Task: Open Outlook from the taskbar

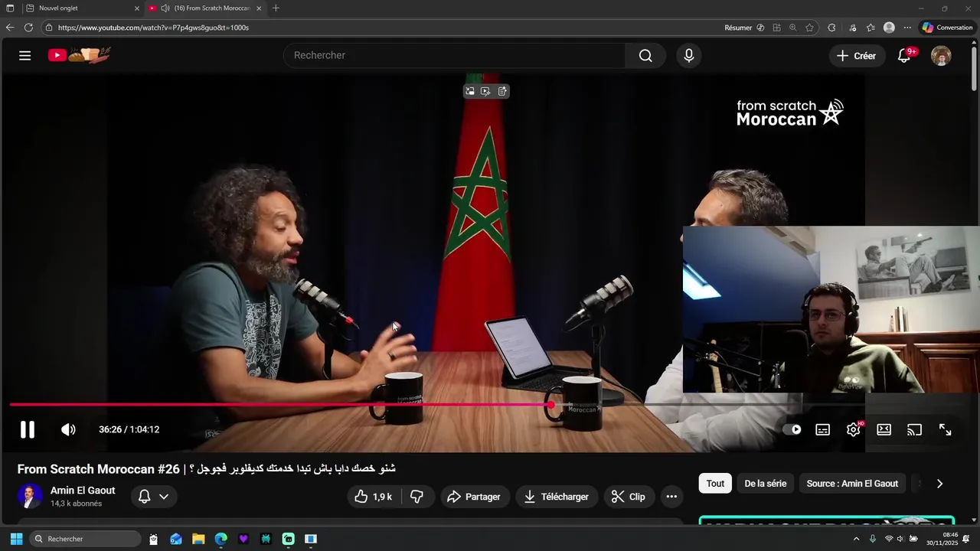Action: [176, 539]
